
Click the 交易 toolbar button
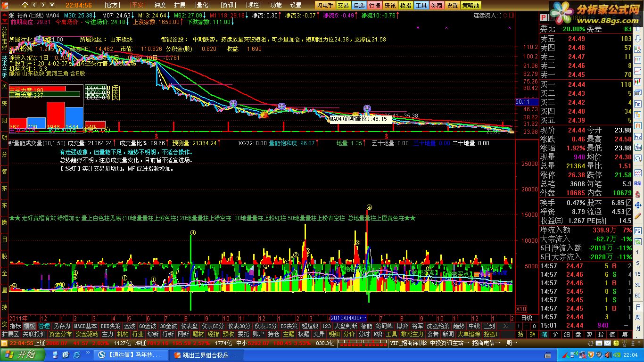coord(343,5)
